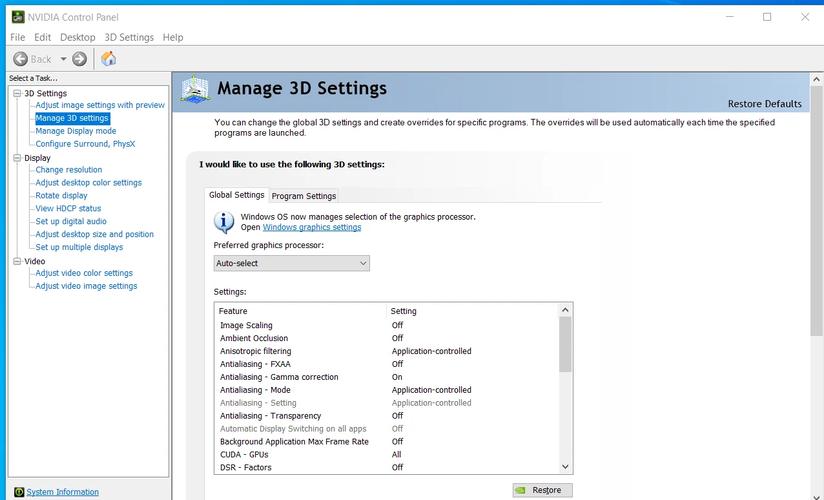824x500 pixels.
Task: Click the NVIDIA logo in title bar
Action: 18,16
